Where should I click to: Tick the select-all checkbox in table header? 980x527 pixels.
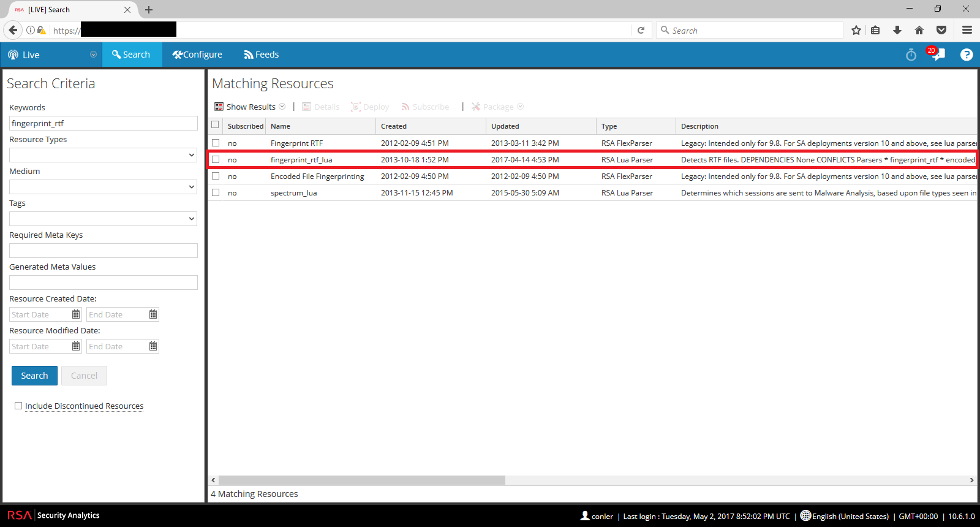215,125
